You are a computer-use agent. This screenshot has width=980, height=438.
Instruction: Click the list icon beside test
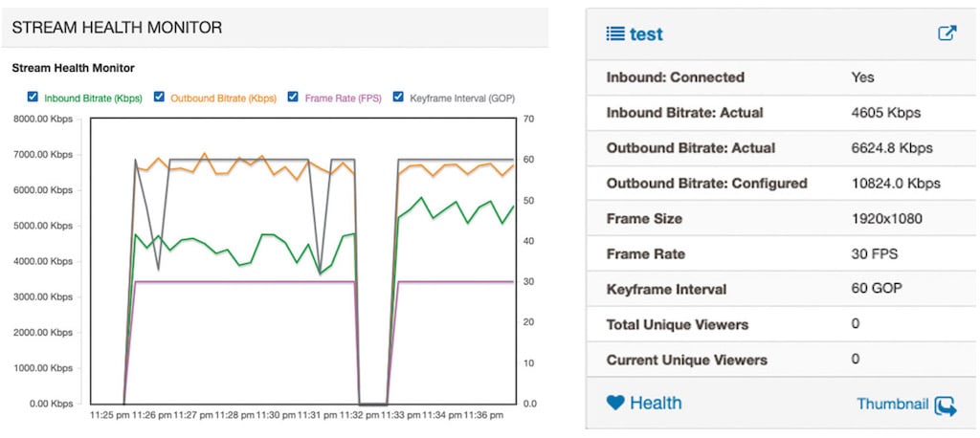(614, 34)
